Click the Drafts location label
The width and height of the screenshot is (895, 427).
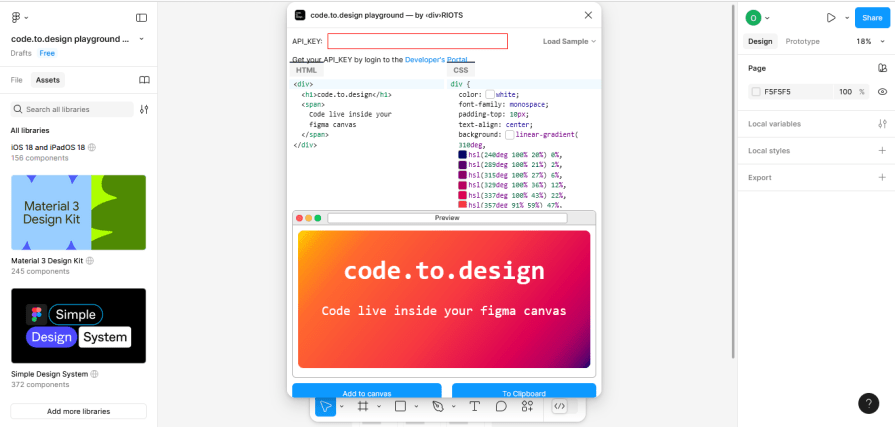pos(21,53)
